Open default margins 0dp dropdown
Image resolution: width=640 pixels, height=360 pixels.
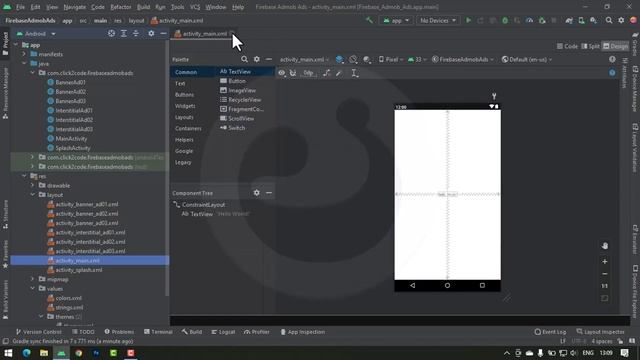tap(309, 73)
